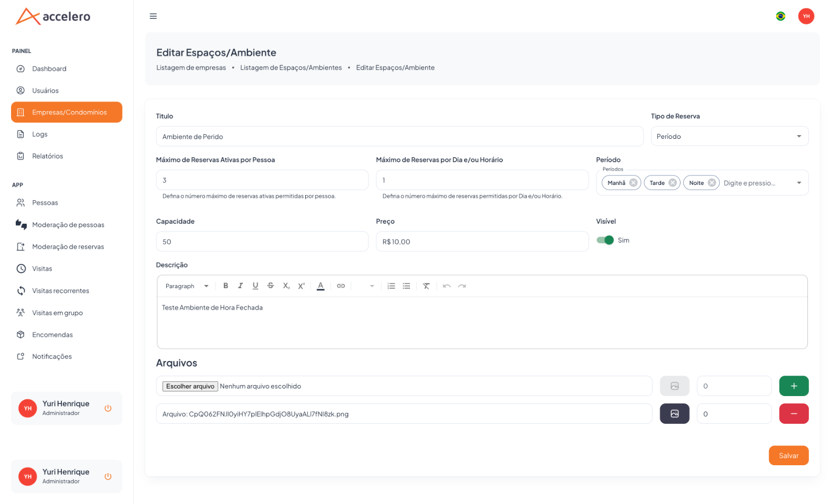Toggle the Visível switch off
Viewport: 831px width, 504px height.
(605, 240)
